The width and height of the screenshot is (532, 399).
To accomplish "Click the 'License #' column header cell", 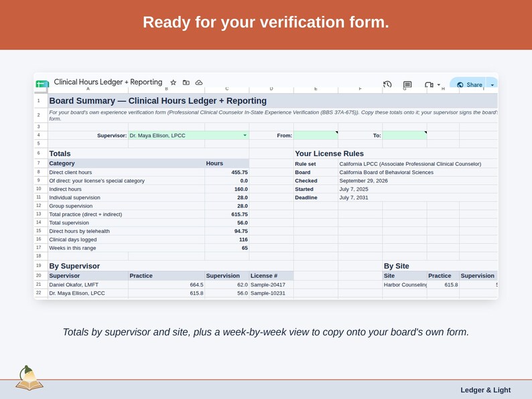I will (x=271, y=276).
